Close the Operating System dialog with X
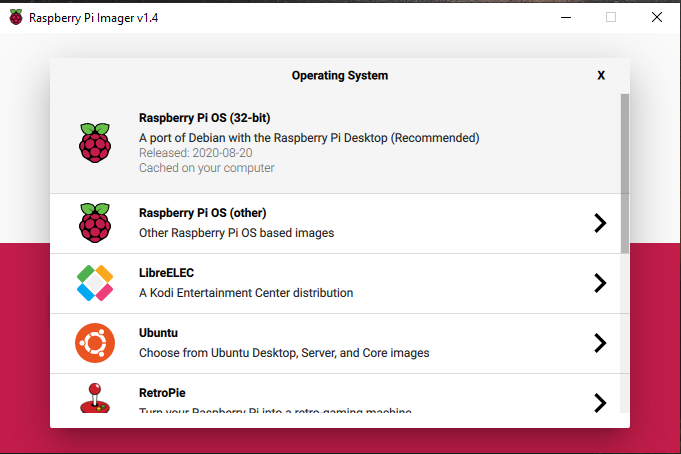 601,76
